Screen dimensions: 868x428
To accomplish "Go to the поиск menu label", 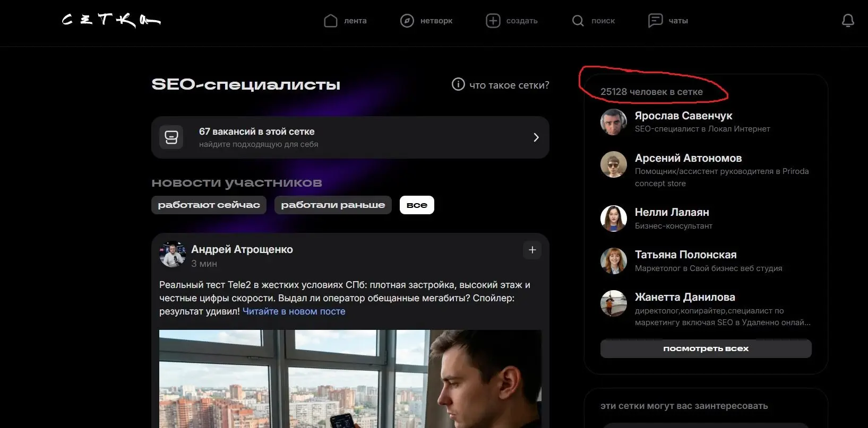I will [x=603, y=21].
